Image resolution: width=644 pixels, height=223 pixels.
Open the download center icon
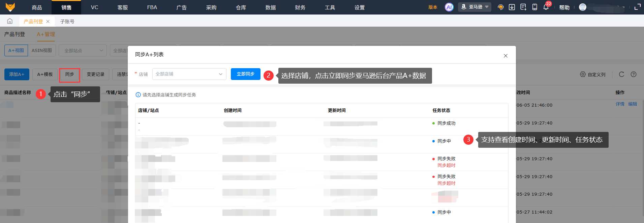(512, 7)
